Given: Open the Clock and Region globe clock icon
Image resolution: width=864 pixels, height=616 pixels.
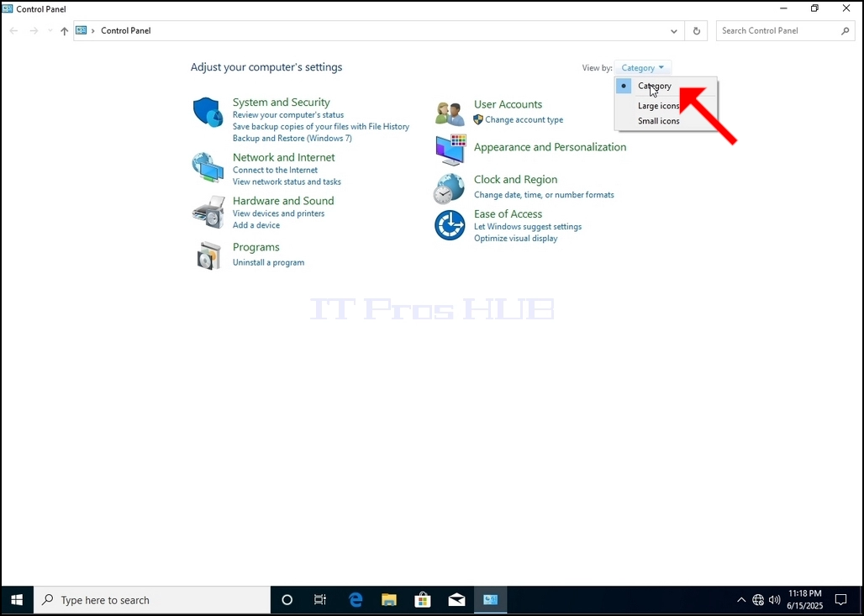Looking at the screenshot, I should point(449,188).
